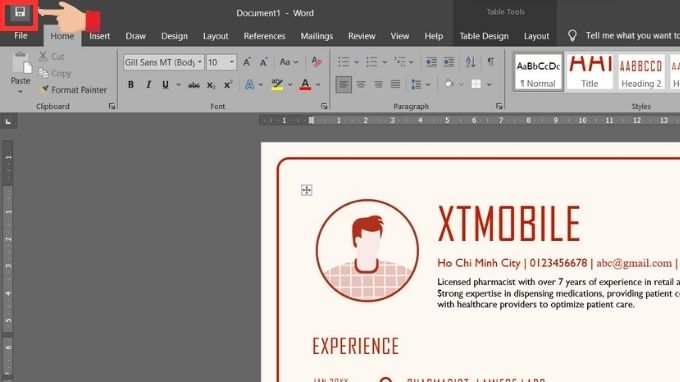Click the Cut button

click(51, 57)
